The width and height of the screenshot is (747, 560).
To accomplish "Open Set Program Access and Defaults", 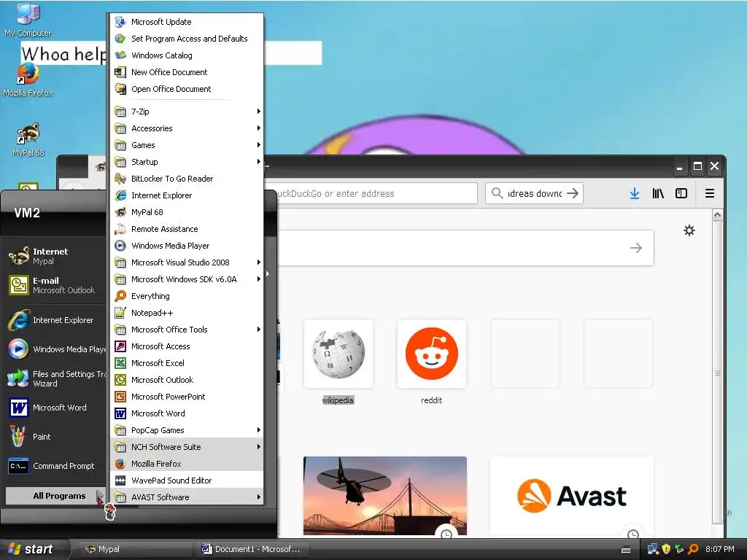I will [187, 39].
